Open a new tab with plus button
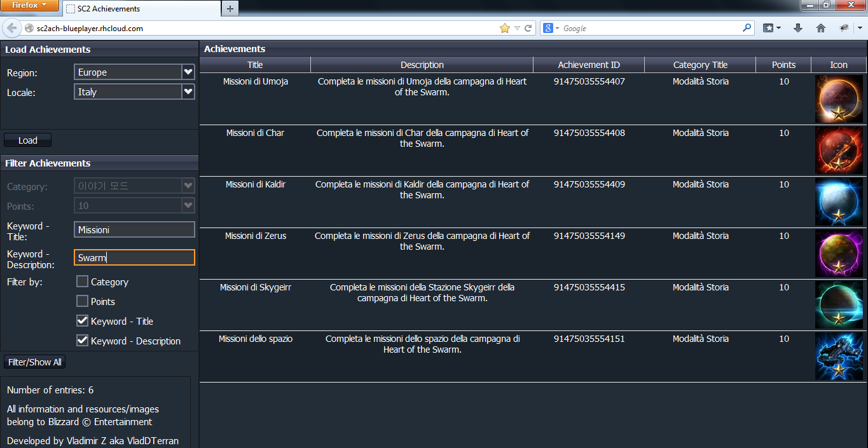This screenshot has height=448, width=868. point(230,9)
